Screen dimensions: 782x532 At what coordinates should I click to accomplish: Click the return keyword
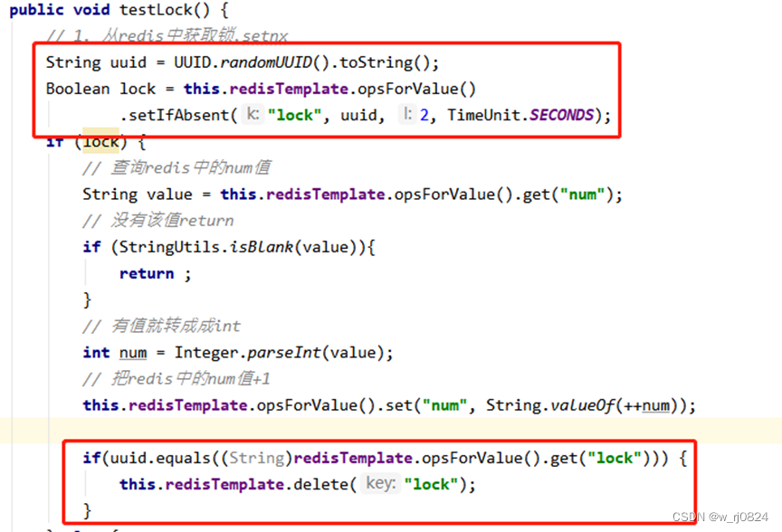147,273
